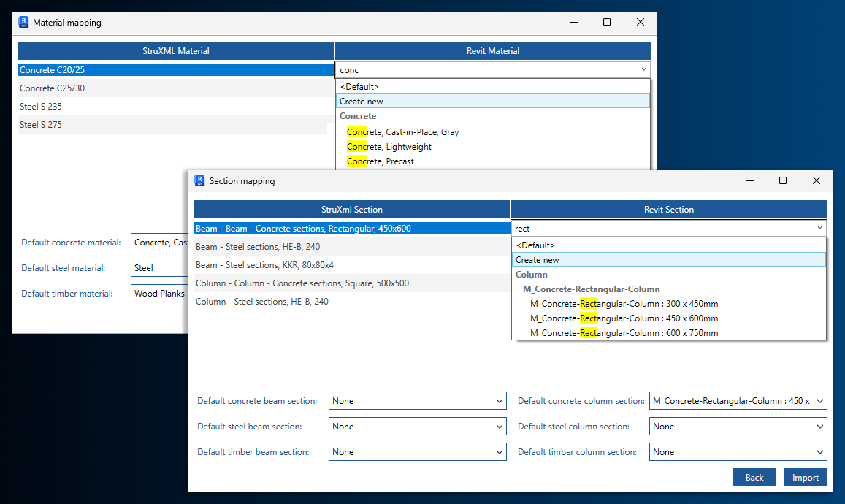Choose <Default> in Revit Section list
The height and width of the screenshot is (504, 845).
(669, 245)
